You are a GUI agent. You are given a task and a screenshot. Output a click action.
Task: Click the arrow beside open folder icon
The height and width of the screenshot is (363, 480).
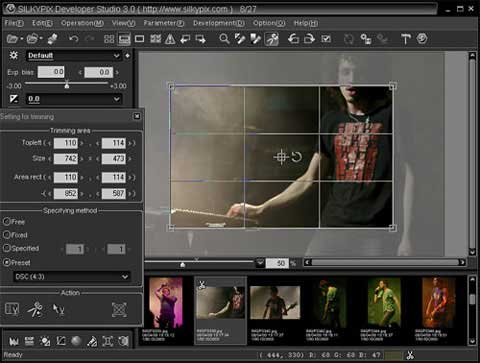41,39
